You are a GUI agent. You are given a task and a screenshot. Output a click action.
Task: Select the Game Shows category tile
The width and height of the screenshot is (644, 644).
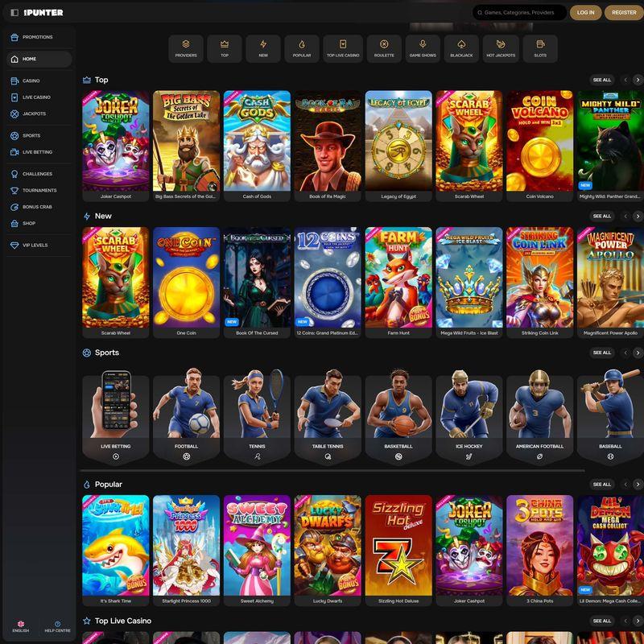click(423, 48)
